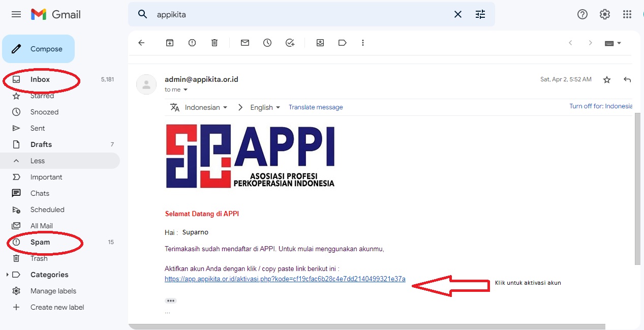Screen dimensions: 644x330
Task: Clear the search with the X icon
Action: tap(458, 14)
